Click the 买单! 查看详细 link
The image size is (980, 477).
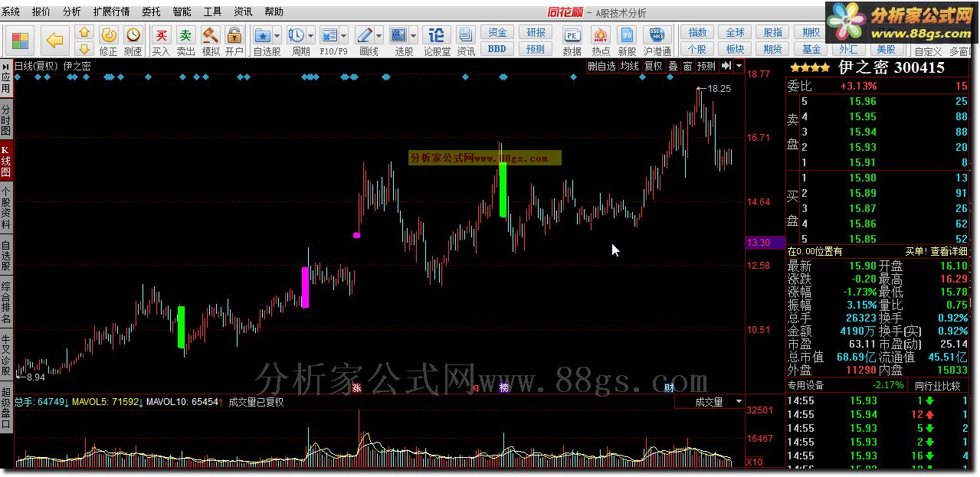click(936, 251)
